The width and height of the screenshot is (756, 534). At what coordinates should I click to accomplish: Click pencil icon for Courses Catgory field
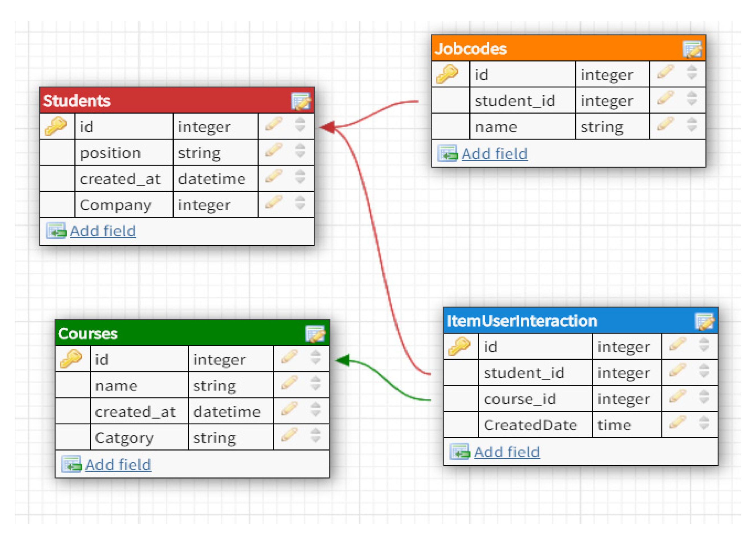click(289, 435)
